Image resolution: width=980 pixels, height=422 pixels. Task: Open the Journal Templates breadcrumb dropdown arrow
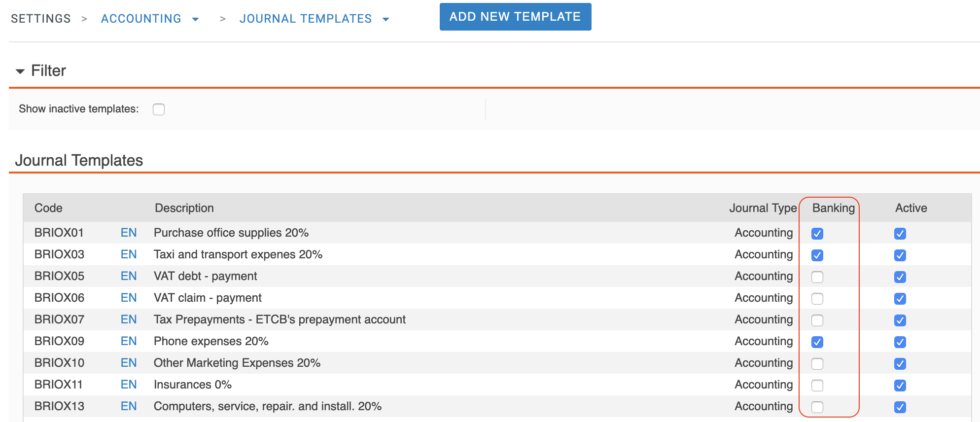coord(386,19)
